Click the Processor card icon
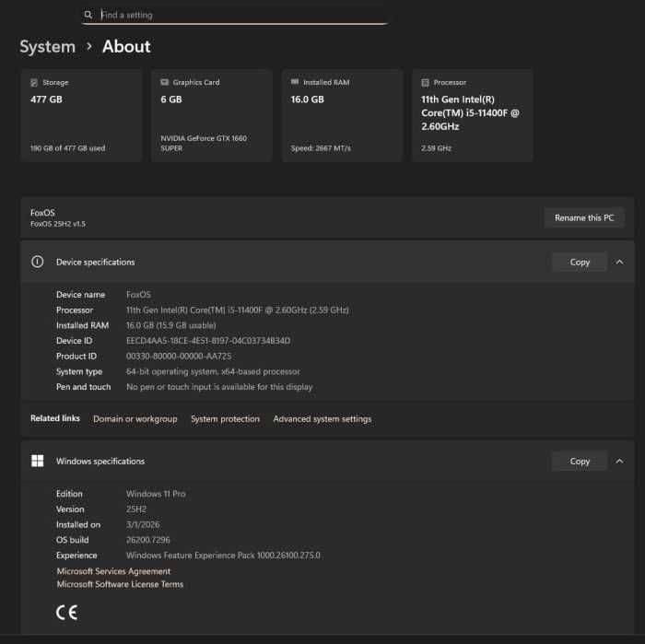Image resolution: width=645 pixels, height=644 pixels. pos(425,82)
